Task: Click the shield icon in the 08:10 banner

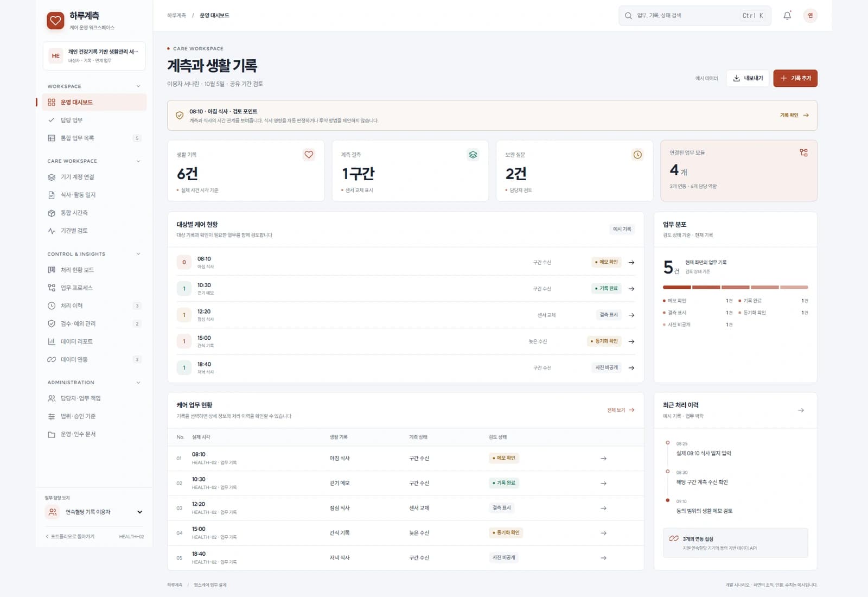Action: click(x=180, y=116)
